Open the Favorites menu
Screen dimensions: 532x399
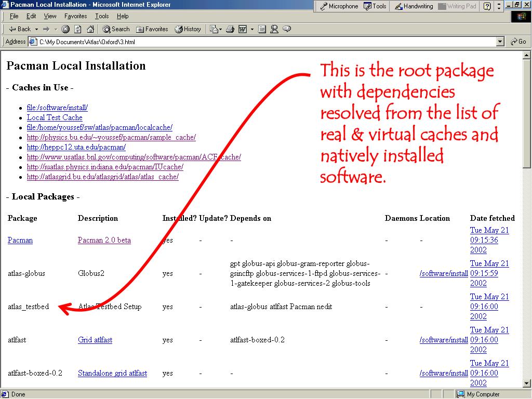[x=76, y=16]
